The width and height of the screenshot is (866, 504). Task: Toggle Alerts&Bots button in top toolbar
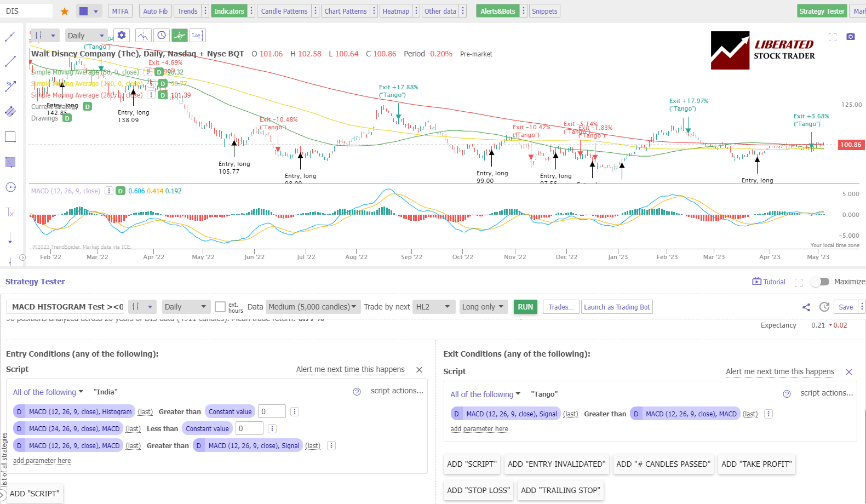point(497,11)
